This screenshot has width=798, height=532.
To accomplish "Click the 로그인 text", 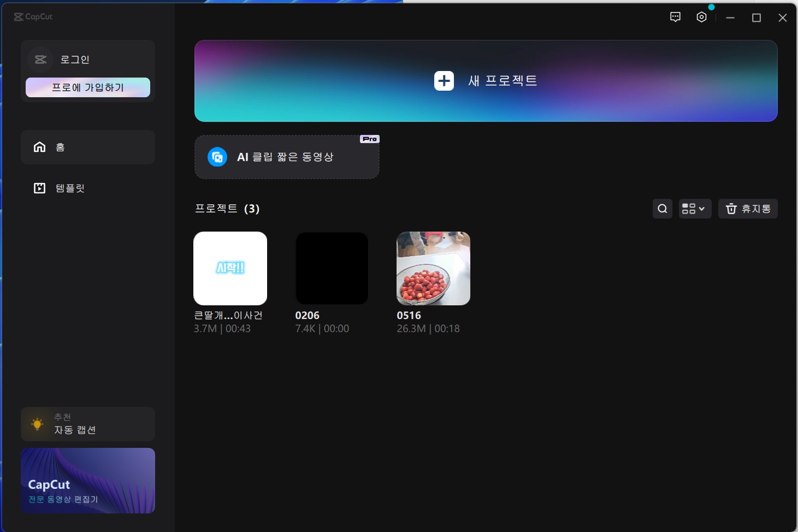I will coord(75,60).
